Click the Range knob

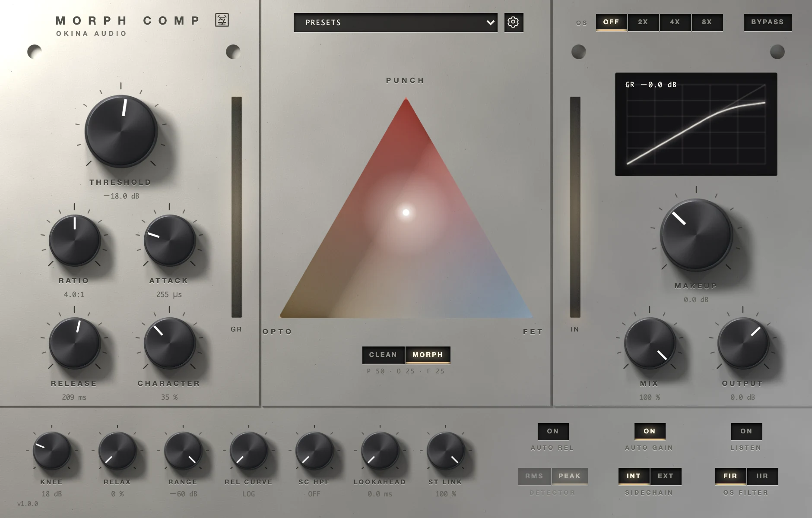click(183, 451)
